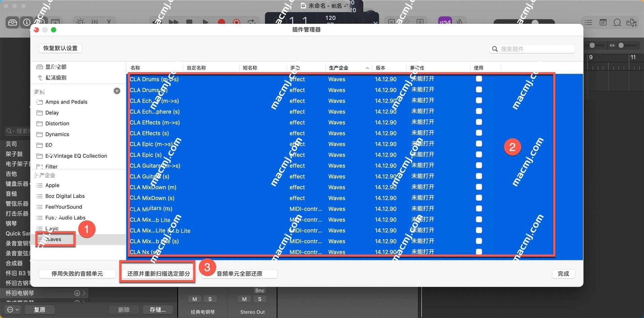
Task: Click 还原并重新扫描选定部分 button
Action: (158, 274)
